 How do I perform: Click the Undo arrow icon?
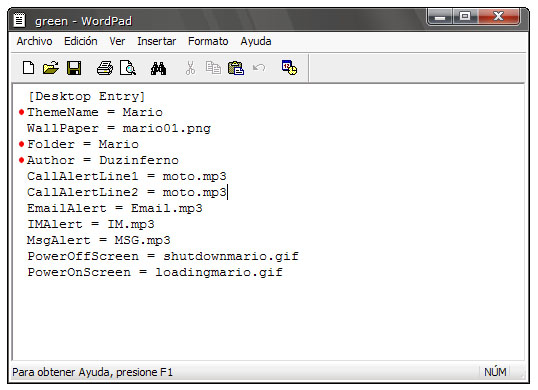pos(259,68)
